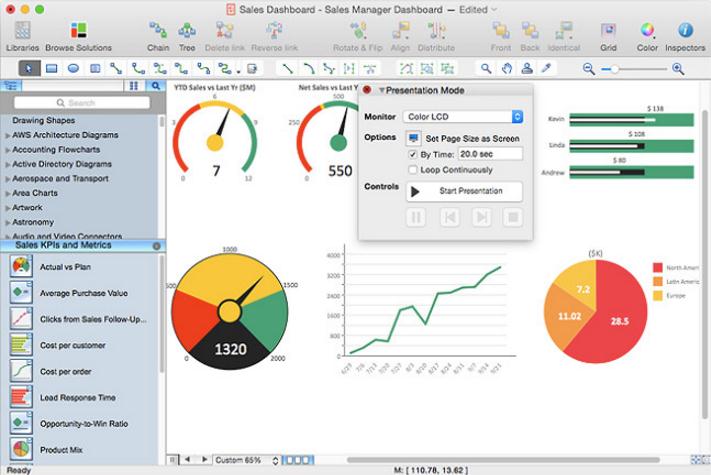Select the Cost per customer shape
The image size is (711, 475).
(x=73, y=345)
